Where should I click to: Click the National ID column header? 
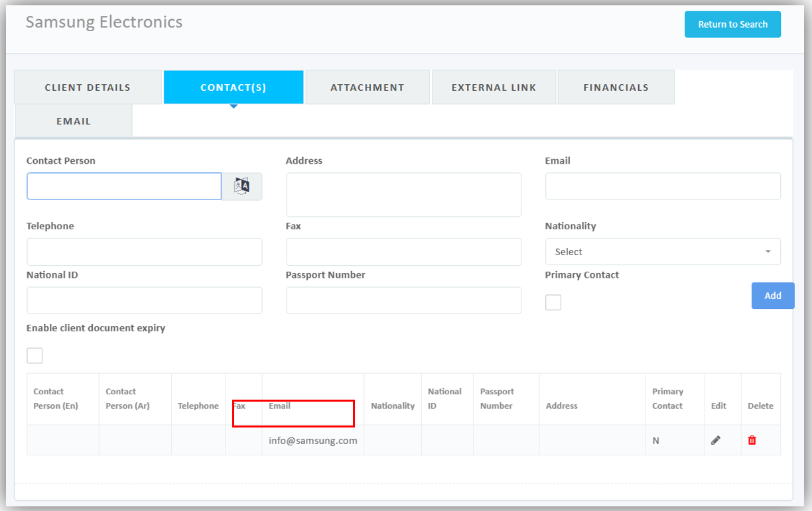tap(447, 399)
